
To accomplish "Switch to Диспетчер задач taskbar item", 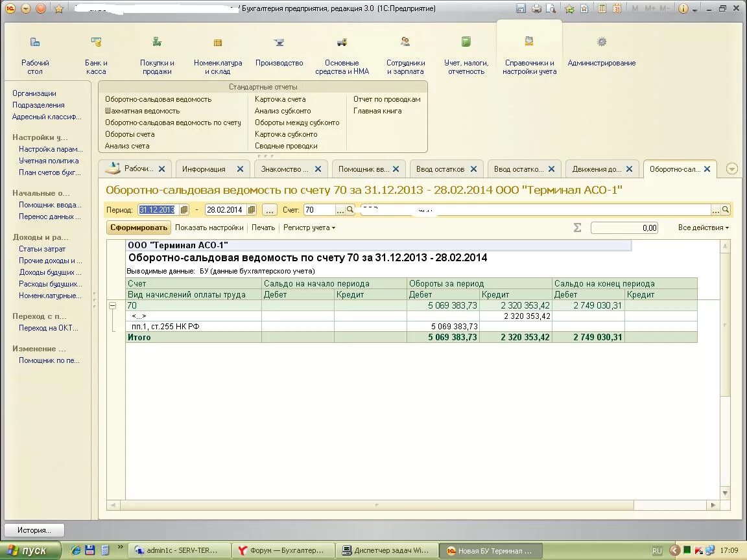I will pyautogui.click(x=386, y=550).
